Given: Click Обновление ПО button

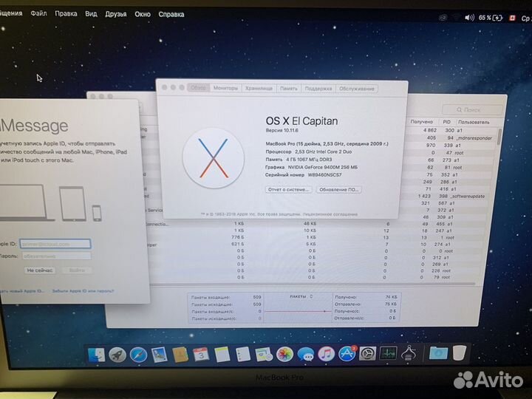Looking at the screenshot, I should 338,190.
